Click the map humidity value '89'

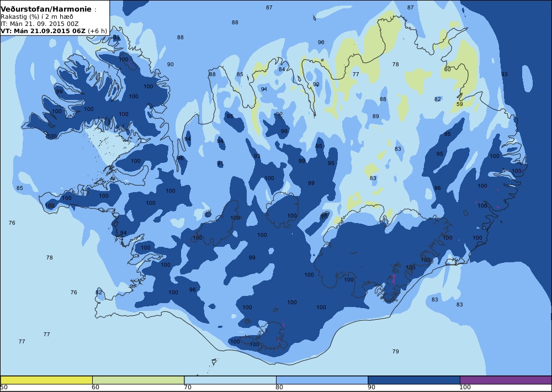[x=375, y=116]
